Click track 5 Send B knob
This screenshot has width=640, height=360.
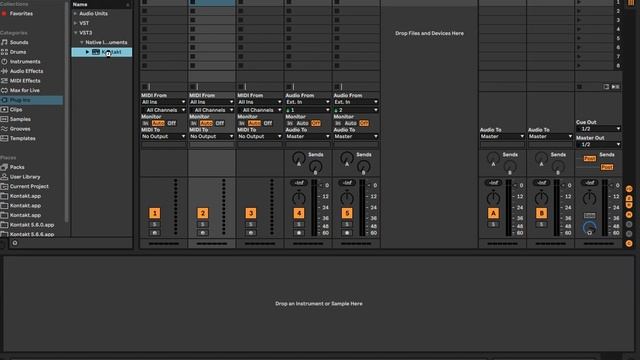pos(363,167)
